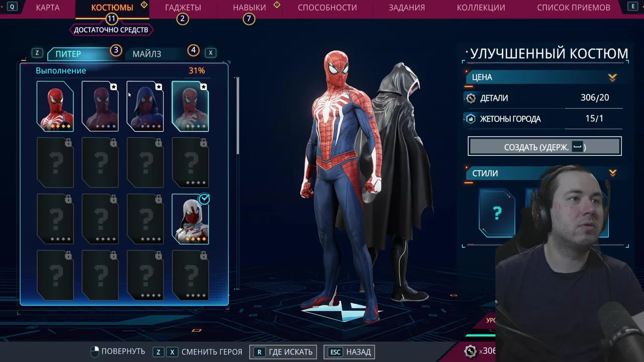Open the КОЛЛЕКЦИИ tab
This screenshot has width=644, height=362.
tap(480, 8)
